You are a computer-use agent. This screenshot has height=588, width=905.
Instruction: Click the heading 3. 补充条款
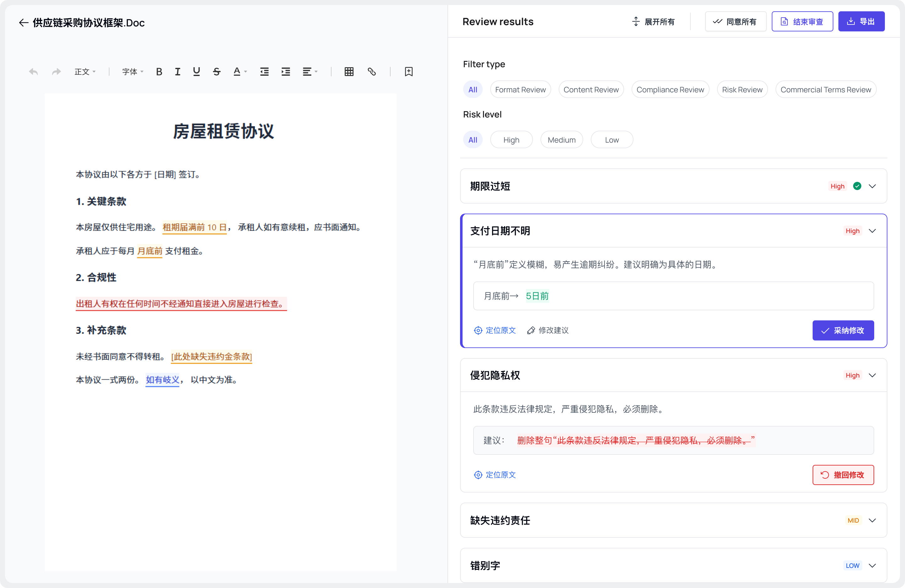pos(101,330)
